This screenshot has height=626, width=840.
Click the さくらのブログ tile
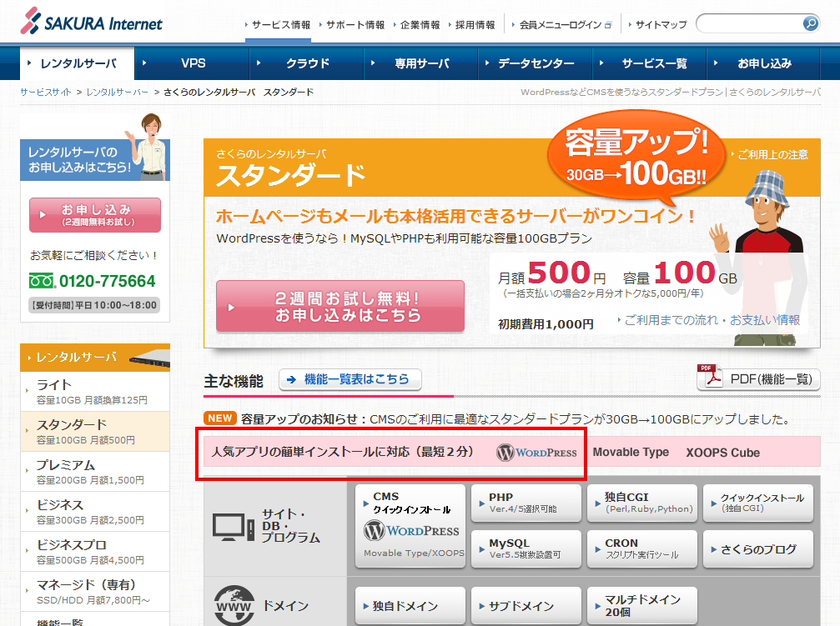(758, 548)
